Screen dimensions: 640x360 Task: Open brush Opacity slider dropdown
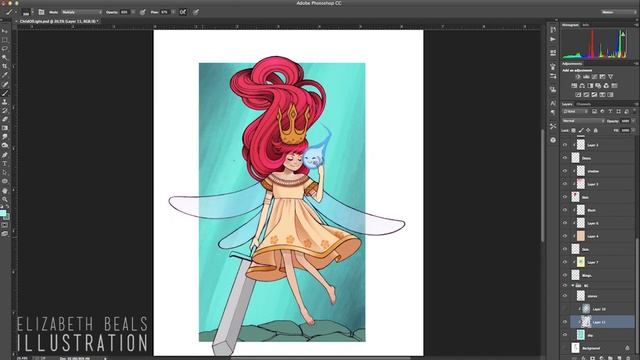[x=133, y=12]
